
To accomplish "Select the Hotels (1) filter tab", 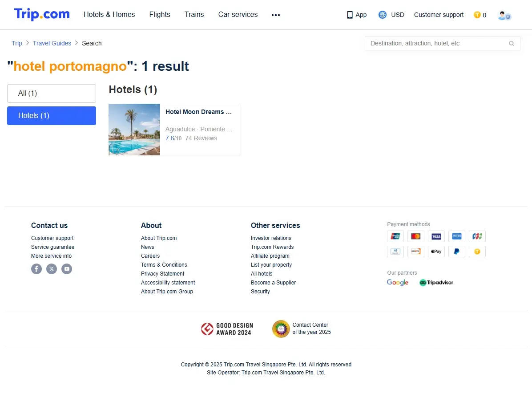I will (52, 116).
